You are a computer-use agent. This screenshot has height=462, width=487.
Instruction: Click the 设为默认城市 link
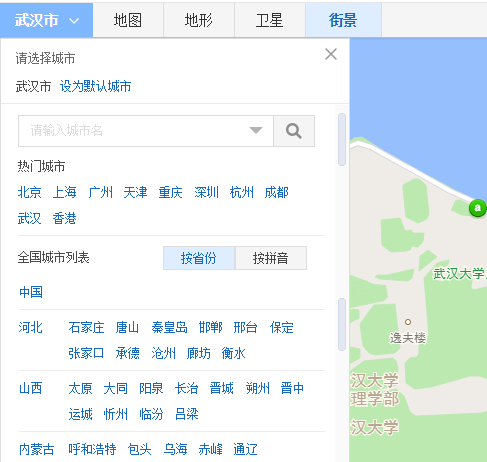tap(96, 86)
